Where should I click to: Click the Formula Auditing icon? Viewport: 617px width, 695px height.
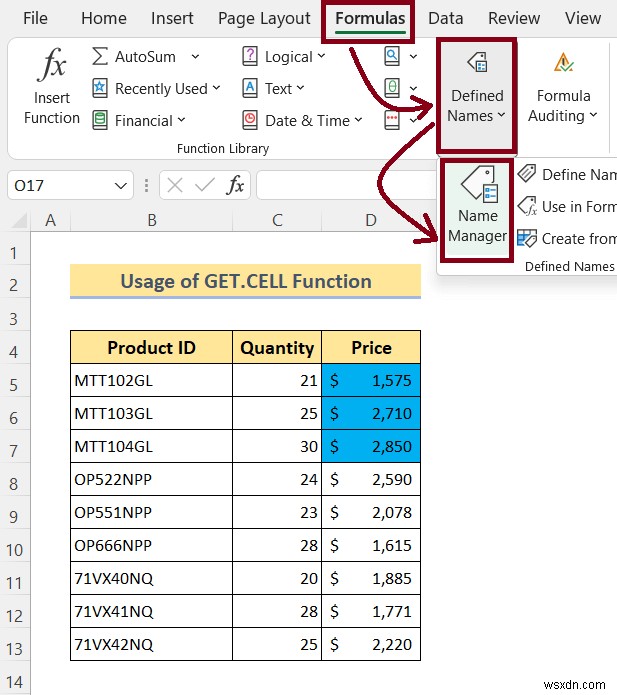[x=563, y=62]
